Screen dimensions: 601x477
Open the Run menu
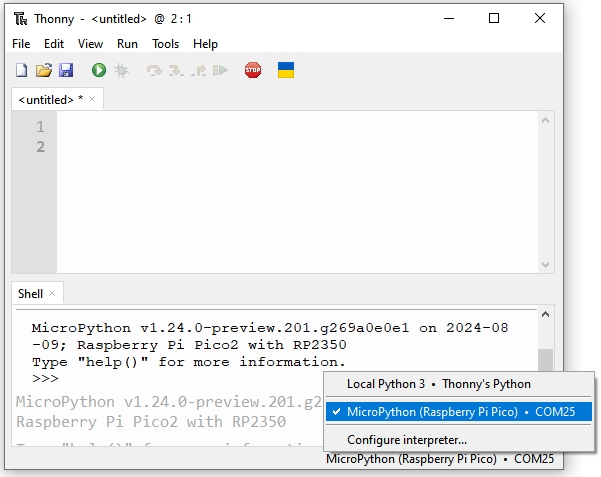127,44
